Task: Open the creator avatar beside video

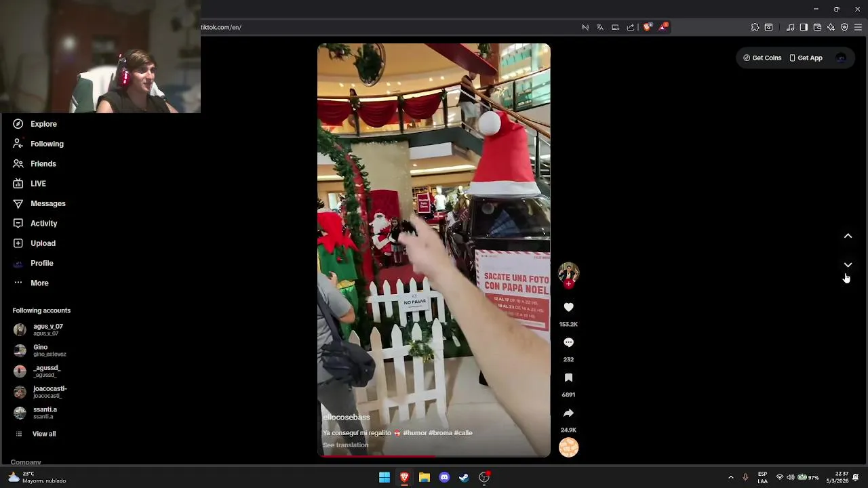Action: pos(568,272)
